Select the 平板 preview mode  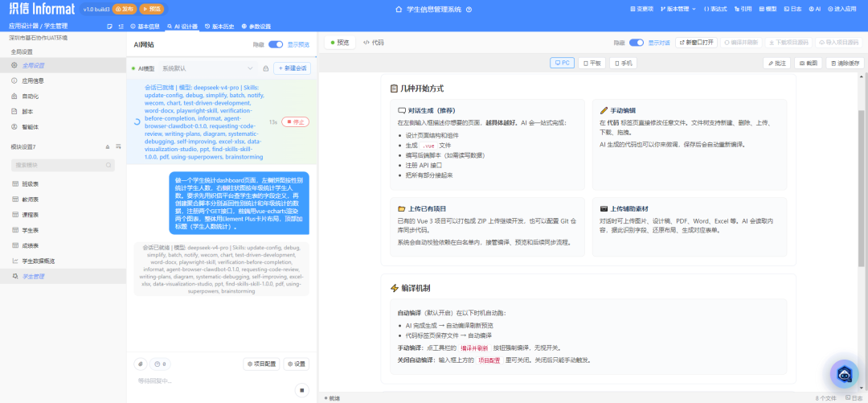[x=592, y=64]
